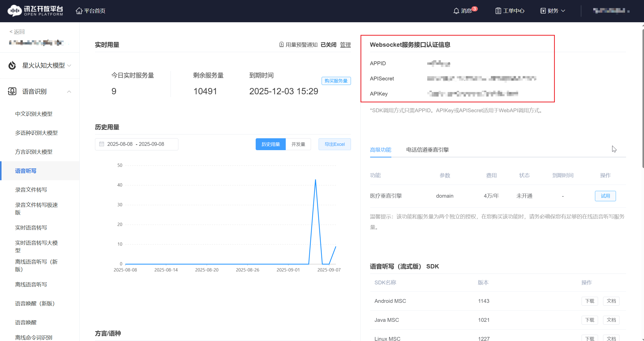Viewport: 644px width, 341px height.
Task: Click the home icon for 平台首页
Action: (79, 11)
